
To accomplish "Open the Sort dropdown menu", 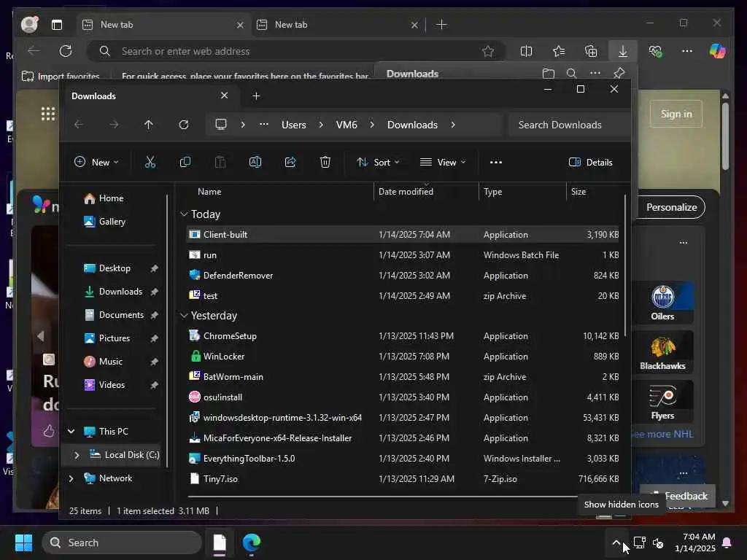I will 379,163.
